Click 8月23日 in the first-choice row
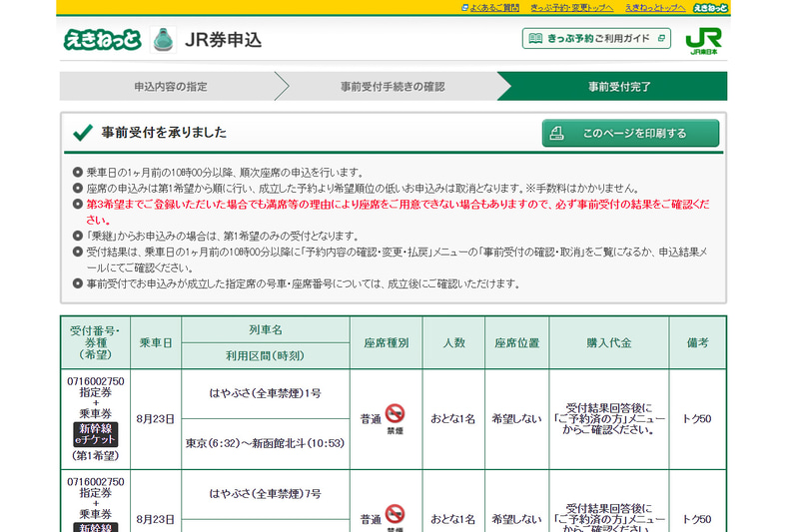 coord(156,419)
